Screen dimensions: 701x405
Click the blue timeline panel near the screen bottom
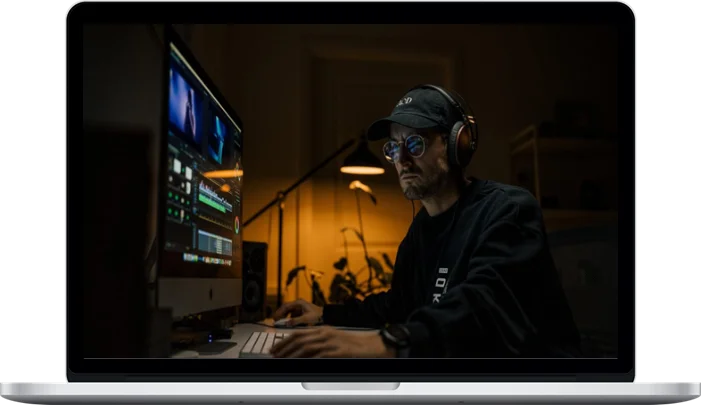coord(213,241)
